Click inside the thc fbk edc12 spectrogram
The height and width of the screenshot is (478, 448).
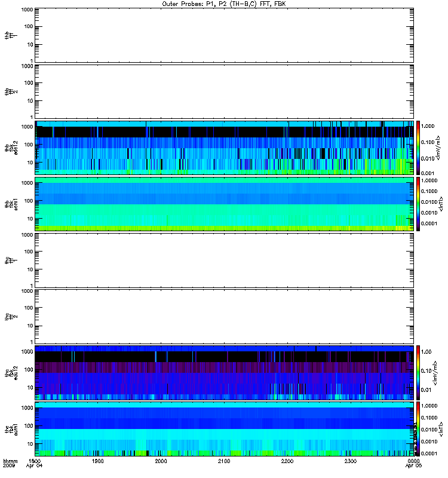[224, 372]
